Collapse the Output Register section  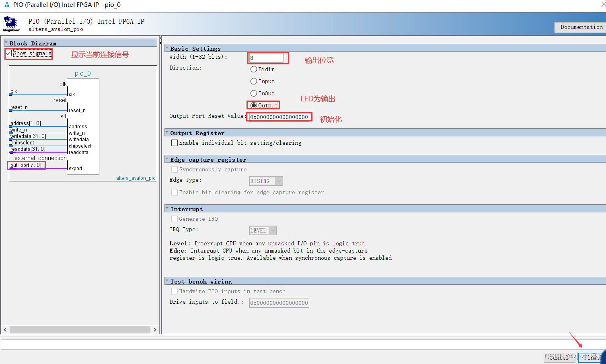167,132
